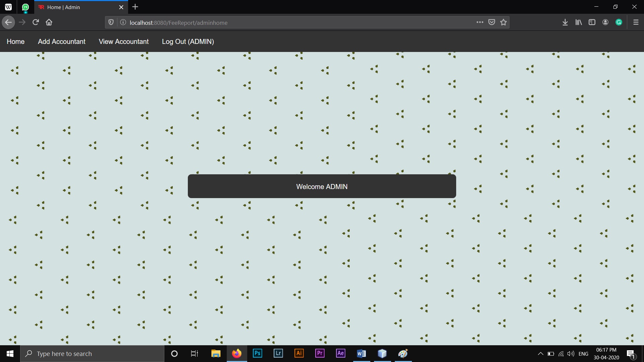Bookmark this page with the star icon

pyautogui.click(x=503, y=22)
